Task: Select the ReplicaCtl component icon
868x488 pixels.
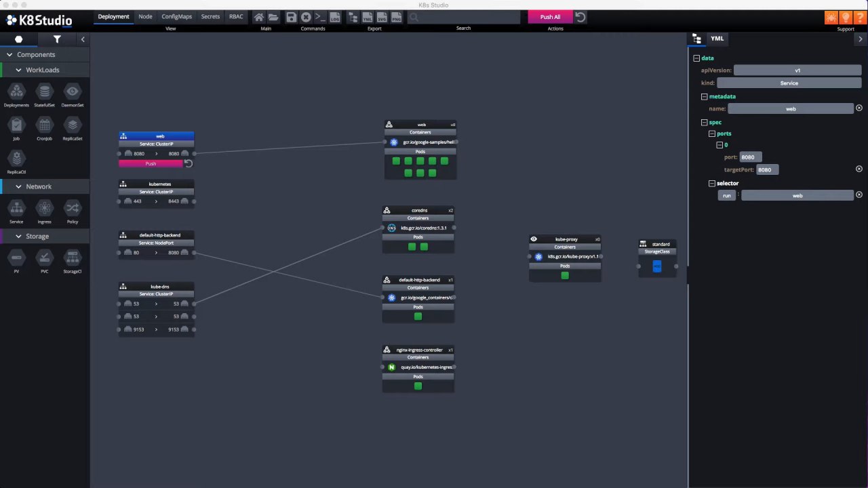Action: click(16, 158)
